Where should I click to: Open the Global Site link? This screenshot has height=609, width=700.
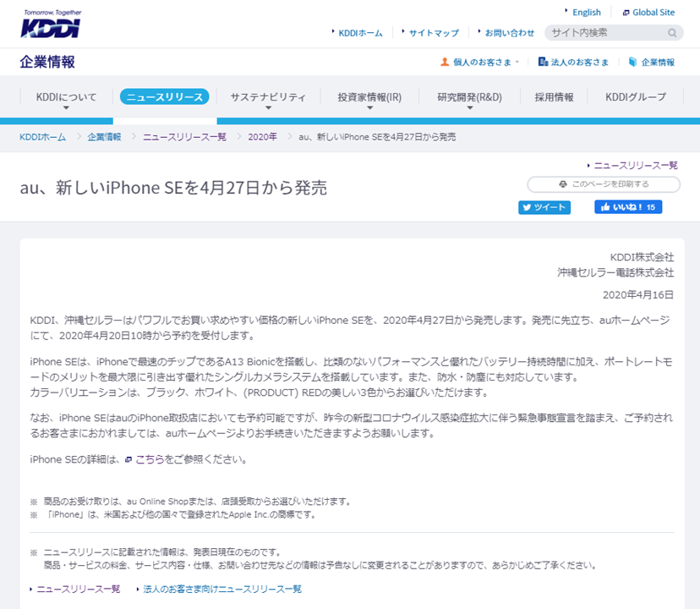pyautogui.click(x=654, y=13)
